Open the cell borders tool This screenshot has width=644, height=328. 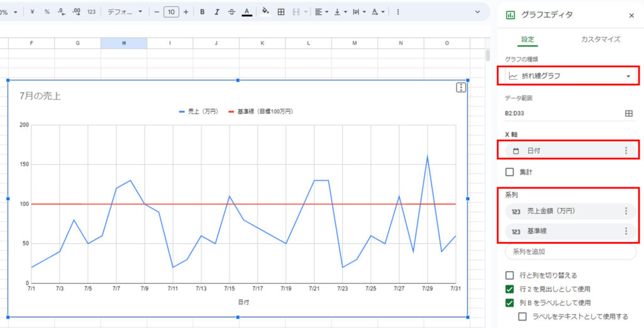tap(280, 12)
